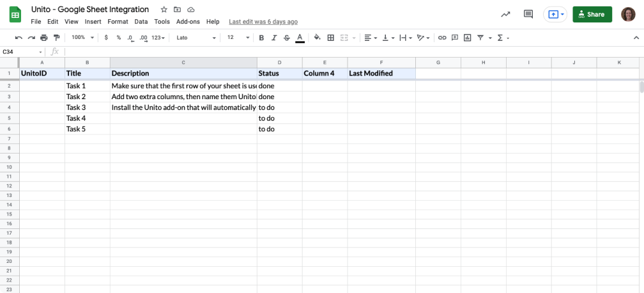The width and height of the screenshot is (644, 293).
Task: Open the Help menu
Action: click(213, 22)
